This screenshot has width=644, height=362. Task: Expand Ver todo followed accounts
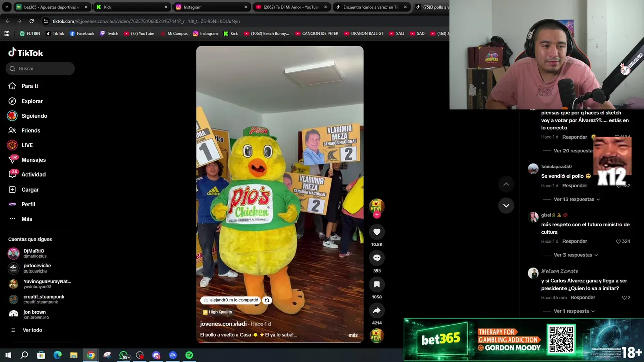[32, 330]
